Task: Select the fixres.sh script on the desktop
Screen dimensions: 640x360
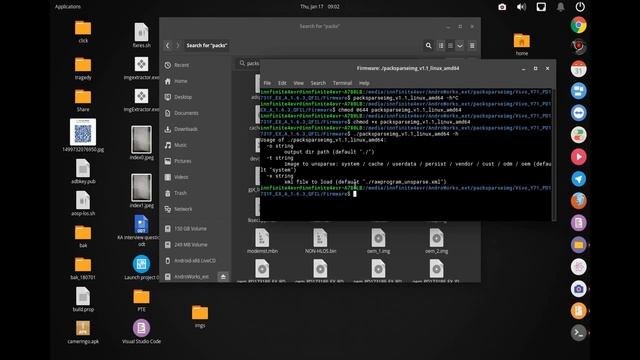Action: pos(141,36)
